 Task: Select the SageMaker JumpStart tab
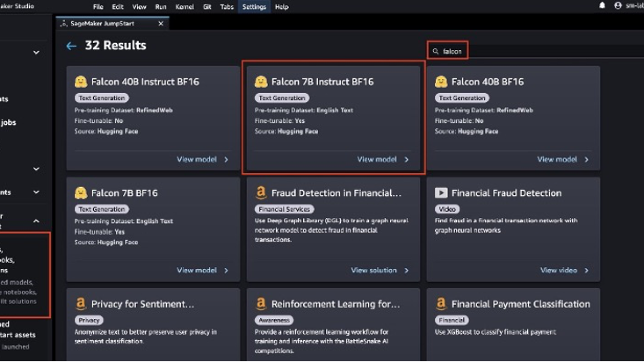click(x=112, y=23)
